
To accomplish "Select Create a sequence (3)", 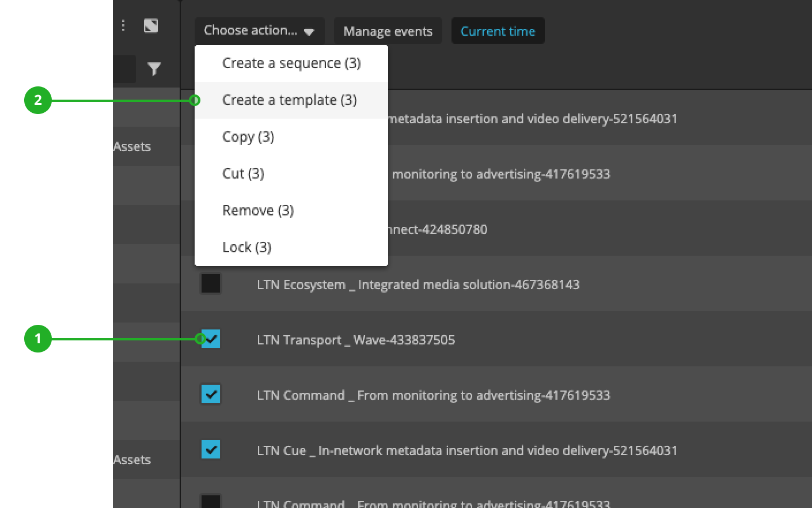I will click(x=291, y=63).
